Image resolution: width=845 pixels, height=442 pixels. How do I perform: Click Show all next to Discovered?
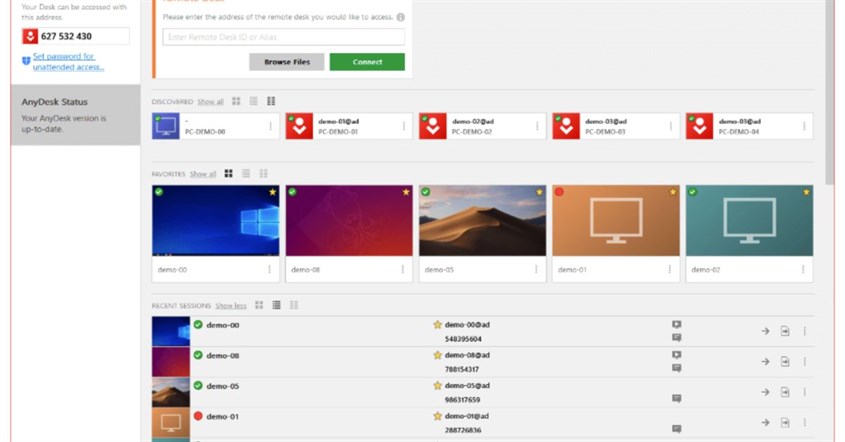210,101
